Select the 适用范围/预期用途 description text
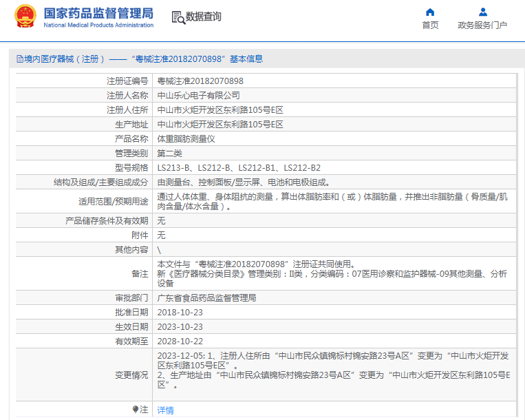The image size is (525, 420). tap(332, 201)
